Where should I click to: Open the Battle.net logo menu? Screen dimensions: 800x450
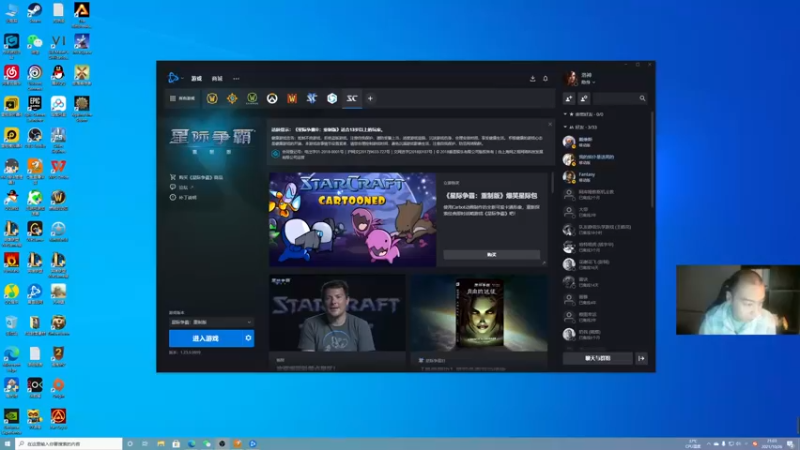[174, 78]
